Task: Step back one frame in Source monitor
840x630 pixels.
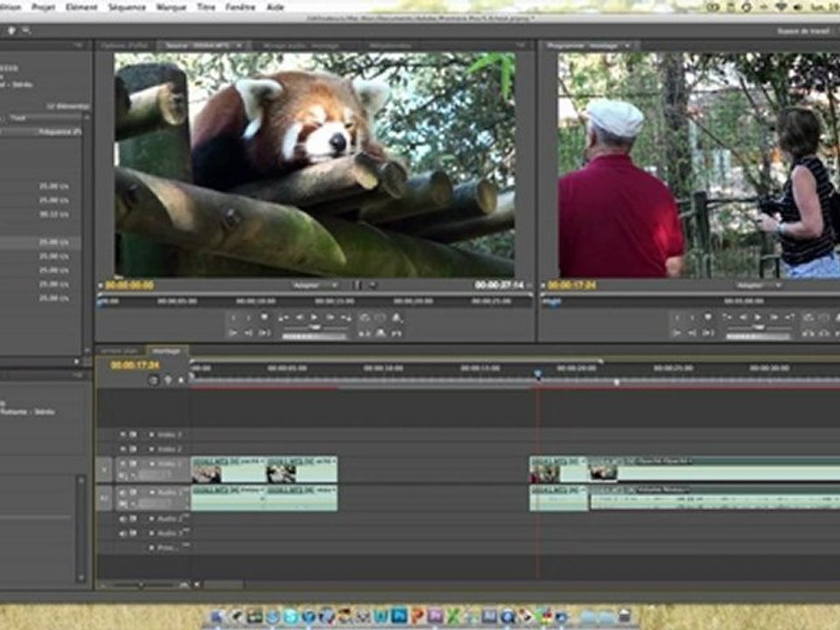Action: [x=299, y=318]
